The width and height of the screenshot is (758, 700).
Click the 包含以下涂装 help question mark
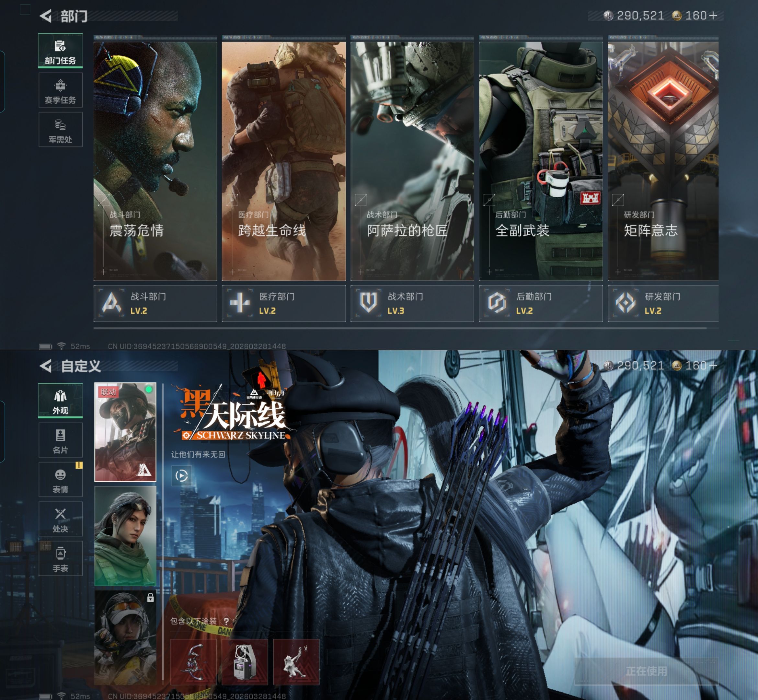(x=226, y=621)
